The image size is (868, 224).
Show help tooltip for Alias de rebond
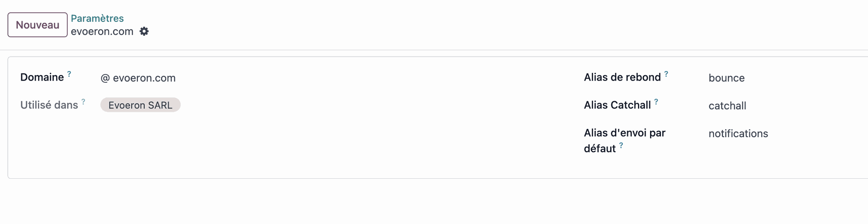(x=666, y=74)
